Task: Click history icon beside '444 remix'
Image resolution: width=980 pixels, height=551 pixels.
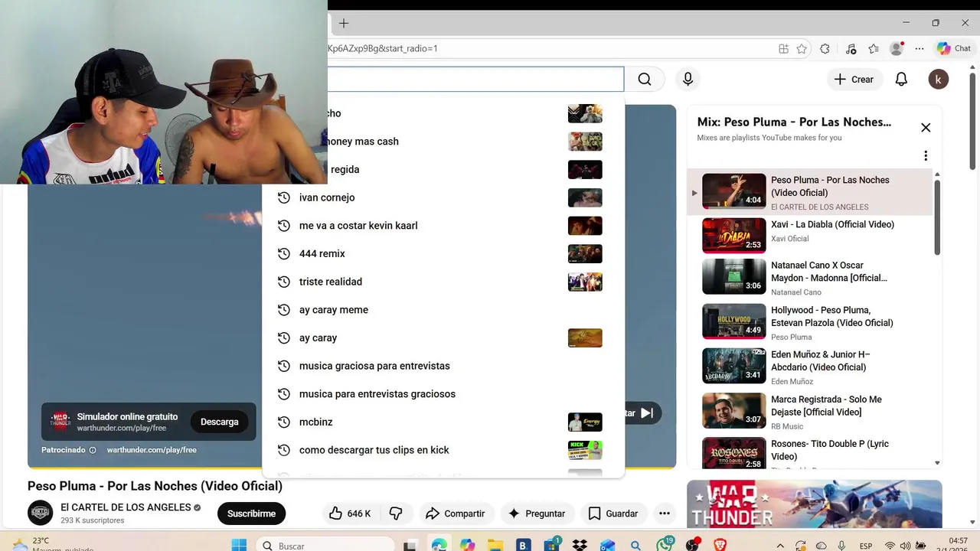Action: [284, 253]
